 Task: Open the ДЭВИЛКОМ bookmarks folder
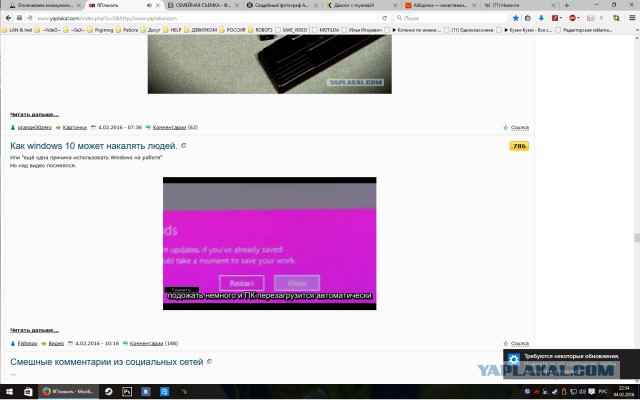coord(200,30)
